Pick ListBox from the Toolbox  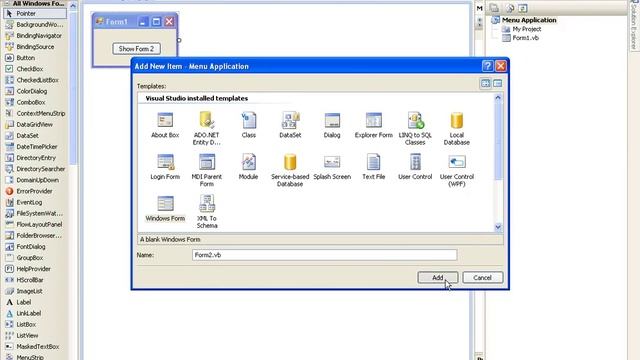(x=35, y=324)
